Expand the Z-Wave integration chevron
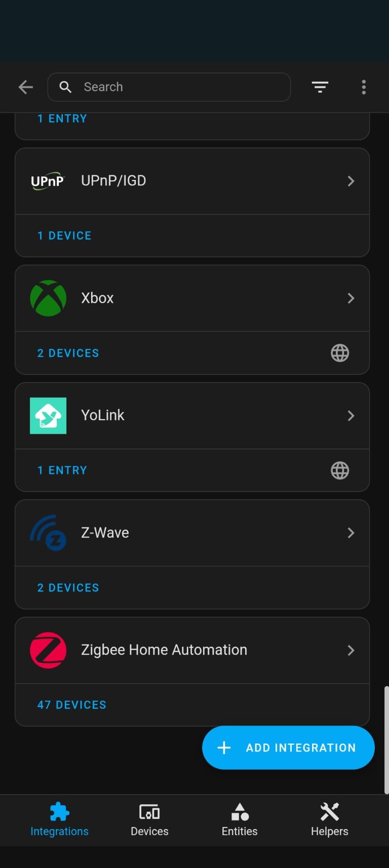The height and width of the screenshot is (868, 389). point(351,533)
